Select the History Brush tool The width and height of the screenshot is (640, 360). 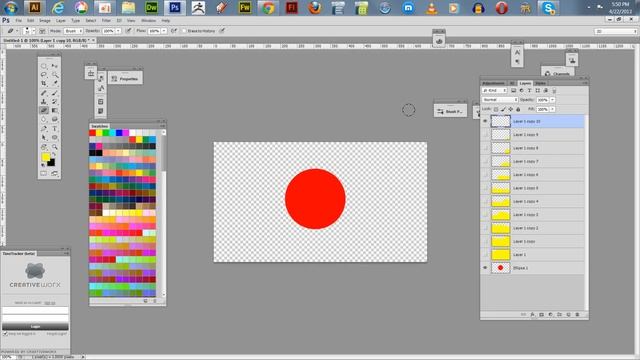(x=55, y=101)
